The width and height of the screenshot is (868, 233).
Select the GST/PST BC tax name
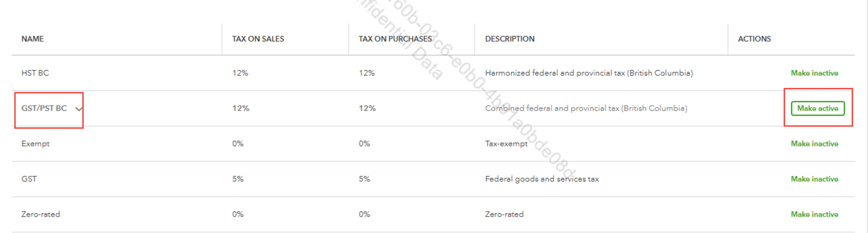click(44, 108)
